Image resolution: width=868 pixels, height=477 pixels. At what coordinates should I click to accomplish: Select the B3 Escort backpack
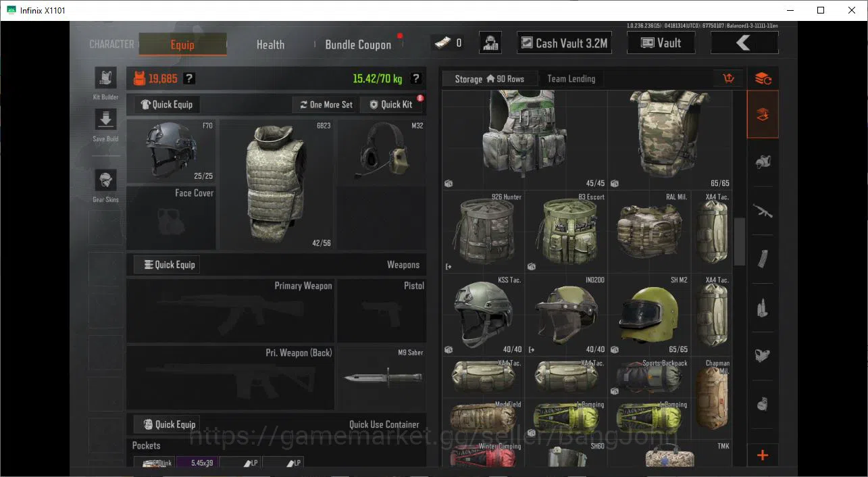(566, 232)
